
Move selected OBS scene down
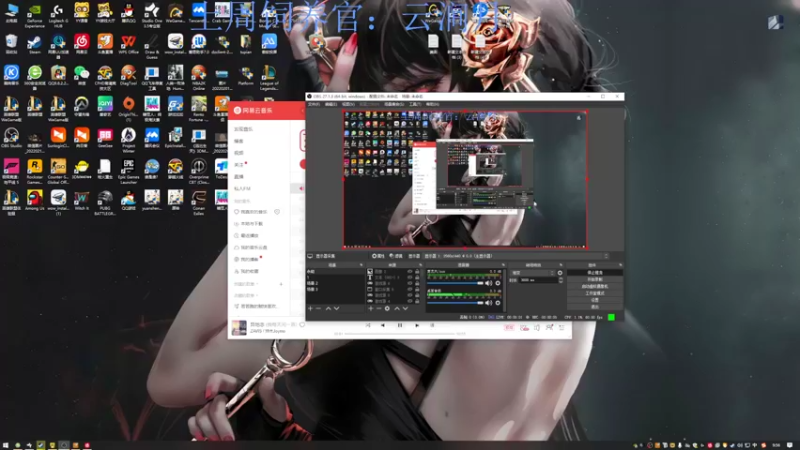click(336, 309)
